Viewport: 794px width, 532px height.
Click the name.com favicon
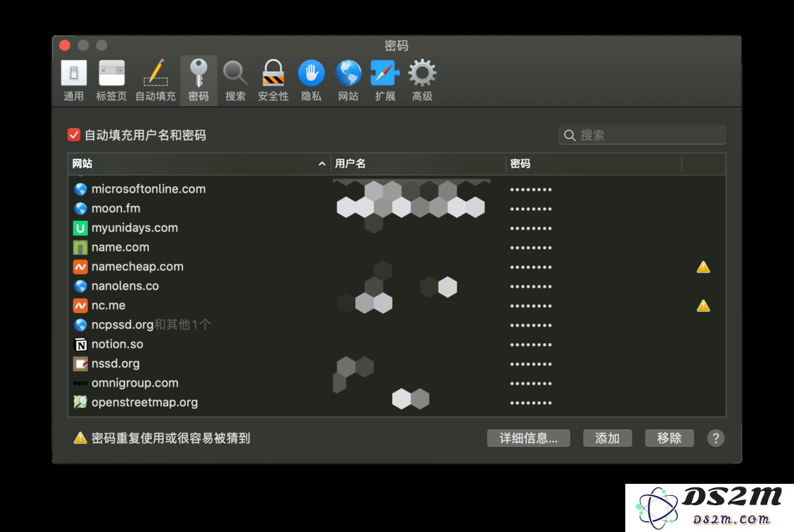click(81, 247)
